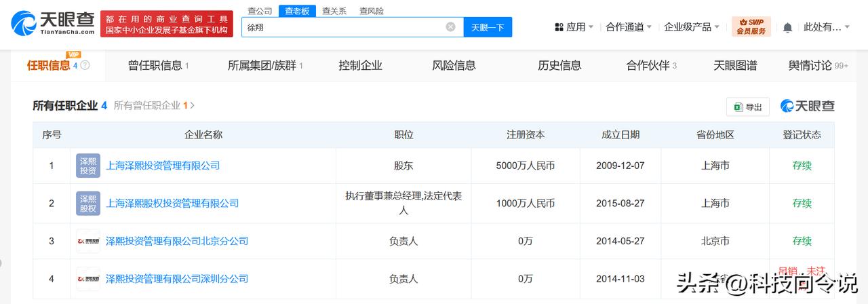
Task: Click the 天眼查 watermark logo near export
Action: pos(807,107)
